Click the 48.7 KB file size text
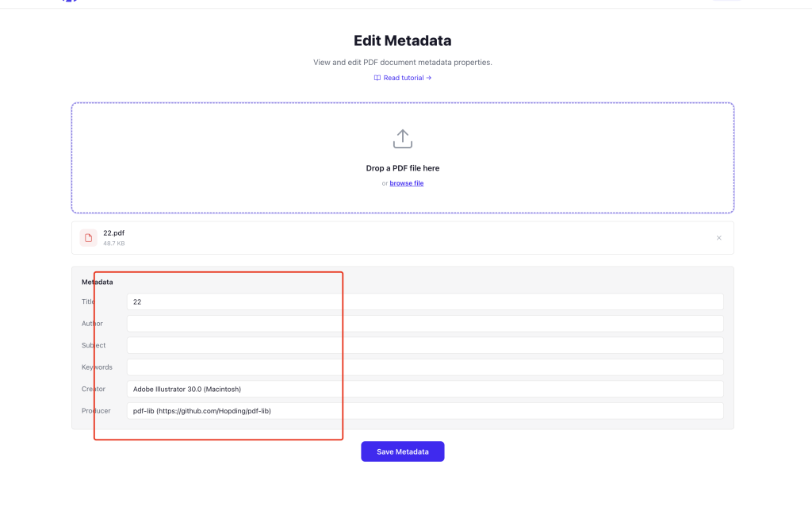The height and width of the screenshot is (507, 812). [x=114, y=243]
